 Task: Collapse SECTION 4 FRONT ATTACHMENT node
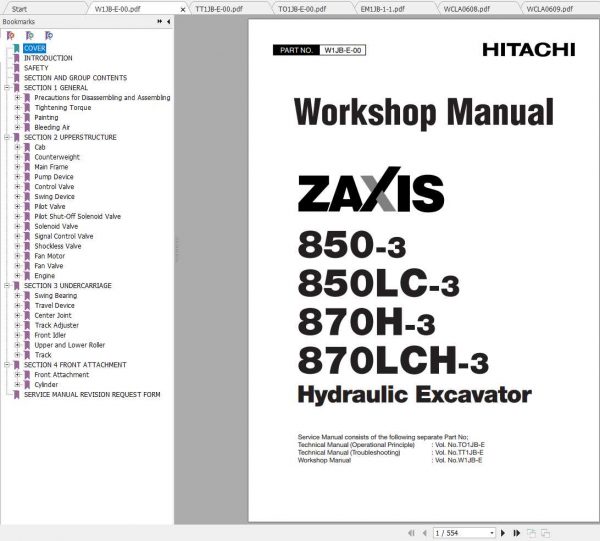pos(7,365)
